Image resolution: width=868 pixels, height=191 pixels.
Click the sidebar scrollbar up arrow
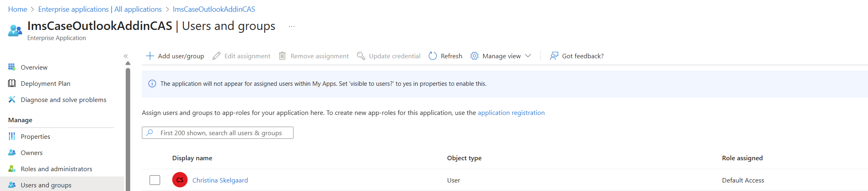point(128,63)
